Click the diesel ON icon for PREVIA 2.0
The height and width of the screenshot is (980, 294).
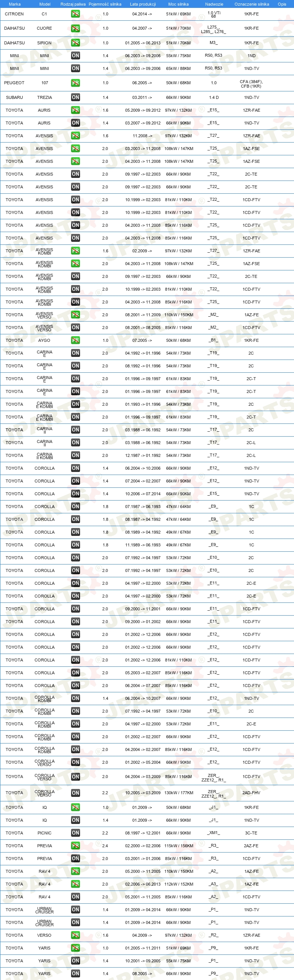(x=75, y=859)
